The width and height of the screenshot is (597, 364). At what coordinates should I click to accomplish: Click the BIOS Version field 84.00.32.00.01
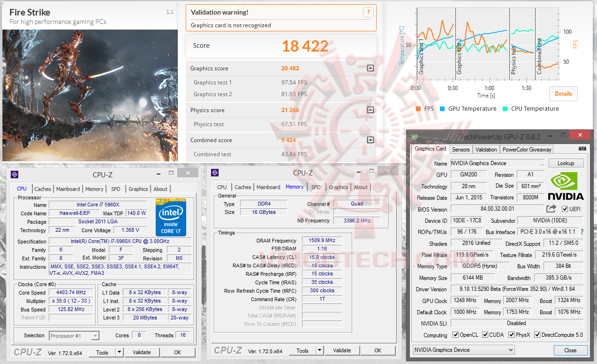[x=497, y=209]
